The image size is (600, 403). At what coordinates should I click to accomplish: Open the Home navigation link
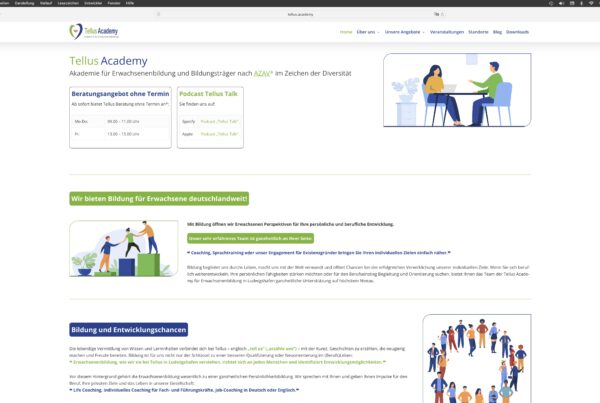(346, 32)
